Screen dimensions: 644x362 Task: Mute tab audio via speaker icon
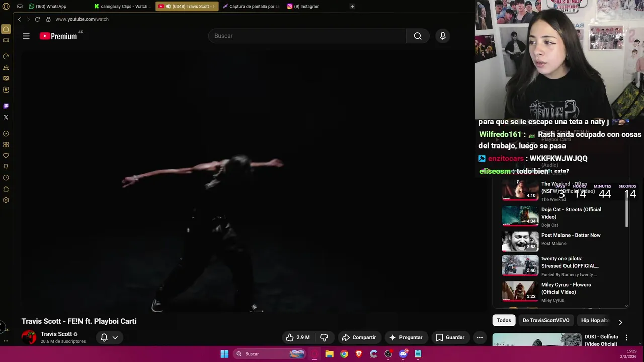(x=168, y=6)
